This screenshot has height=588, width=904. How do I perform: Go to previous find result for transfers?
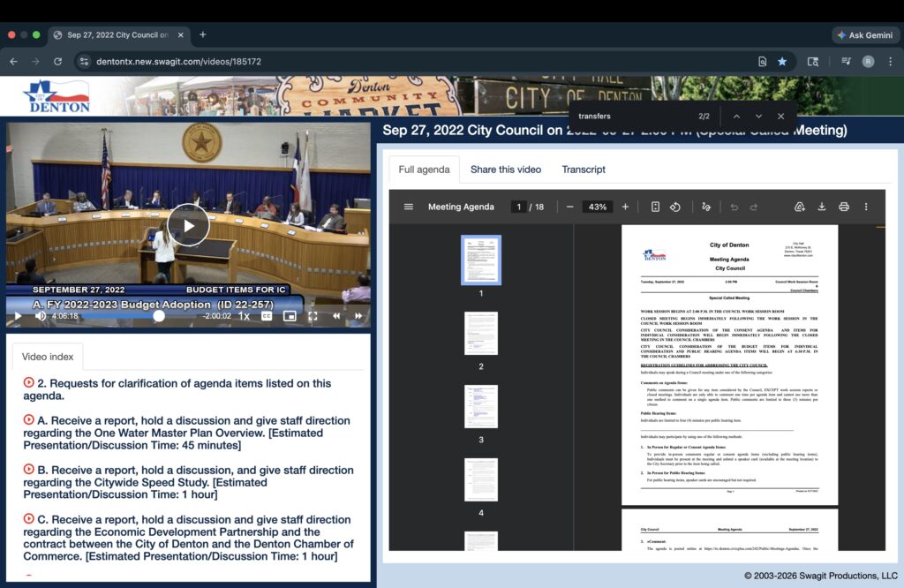point(736,117)
